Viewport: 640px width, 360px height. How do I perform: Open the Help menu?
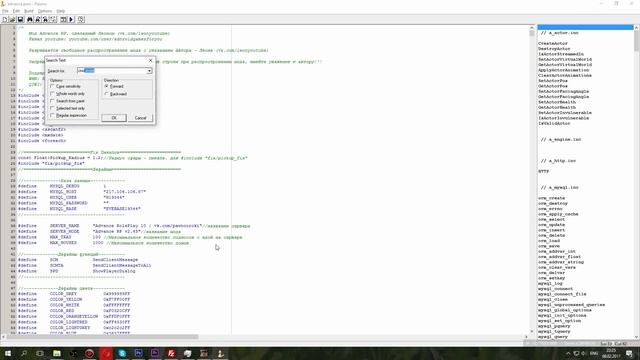(61, 11)
